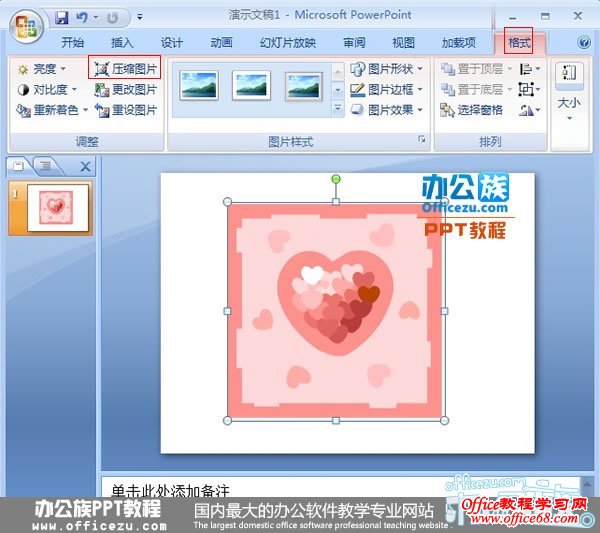Open the undo history dropdown arrow
The height and width of the screenshot is (533, 600).
coord(96,17)
